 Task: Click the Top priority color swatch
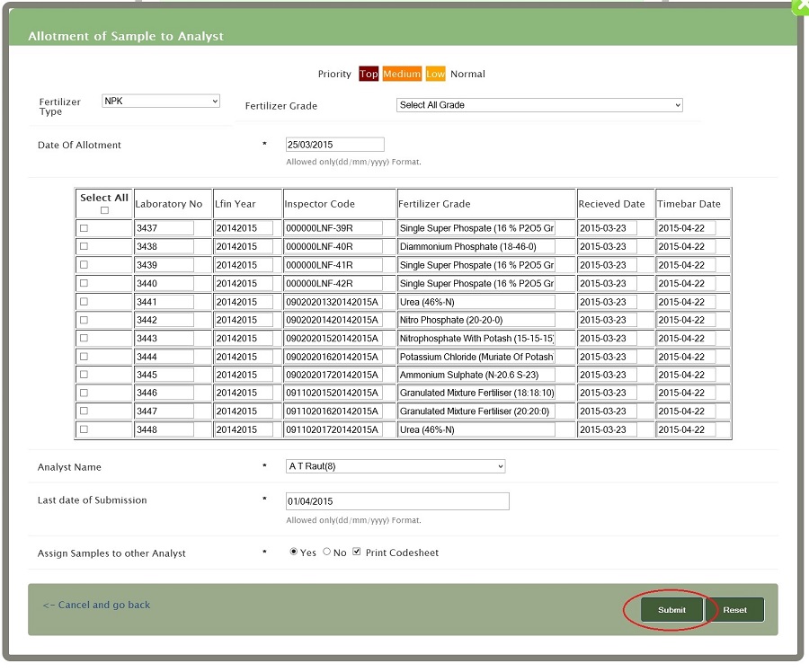pos(369,74)
